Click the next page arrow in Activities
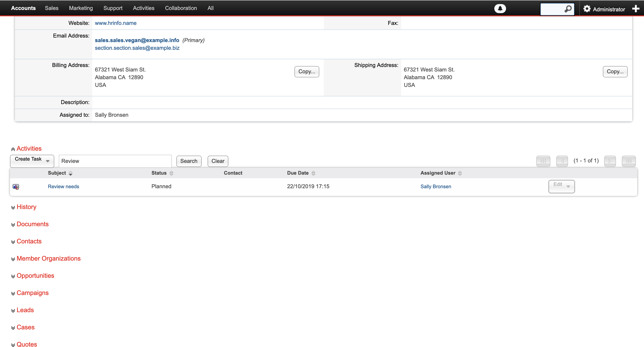 pyautogui.click(x=610, y=161)
